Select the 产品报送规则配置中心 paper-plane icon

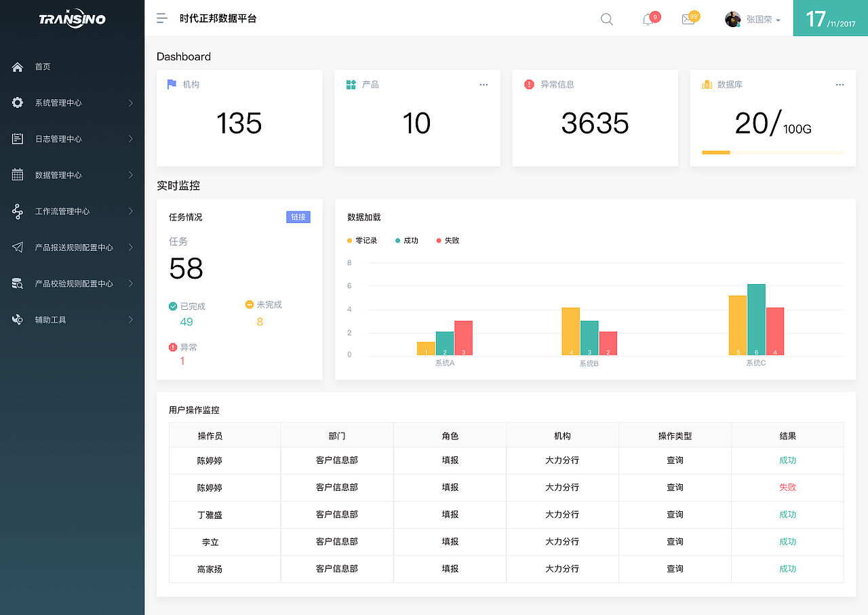coord(16,247)
